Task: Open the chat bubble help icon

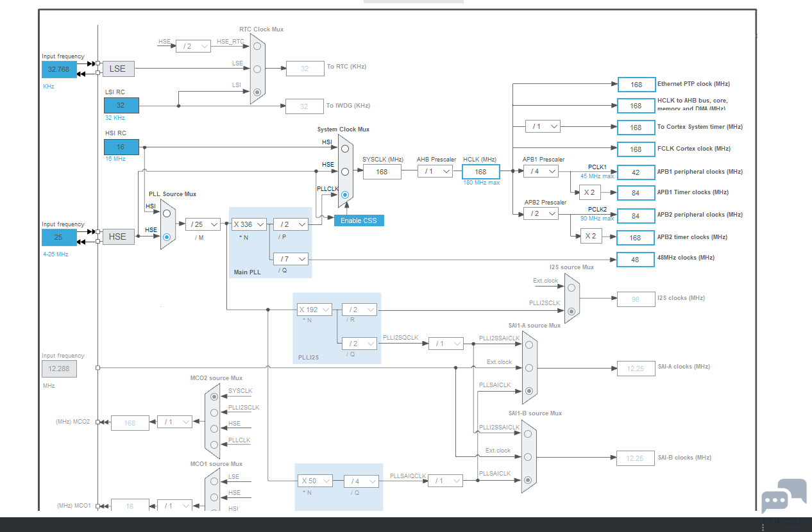Action: coord(784,495)
